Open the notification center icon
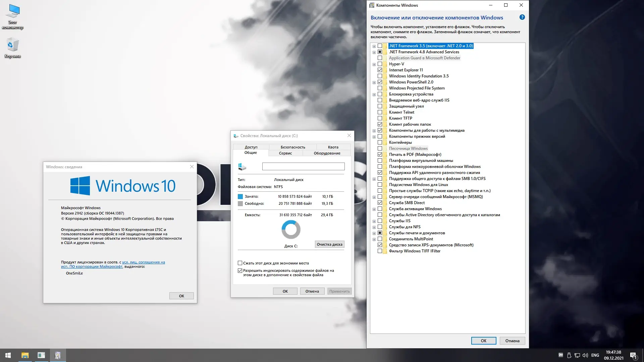644x362 pixels. 633,355
